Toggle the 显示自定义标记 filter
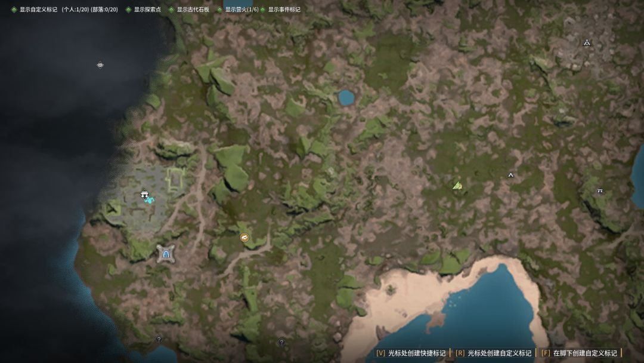644x363 pixels. click(35, 10)
